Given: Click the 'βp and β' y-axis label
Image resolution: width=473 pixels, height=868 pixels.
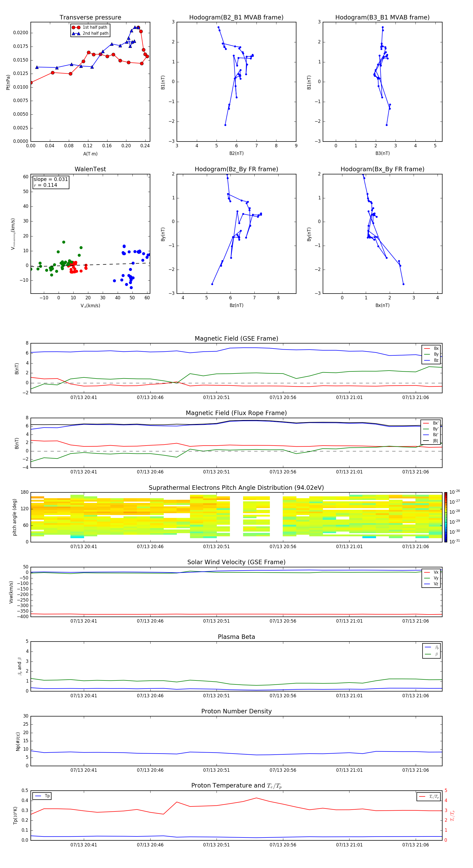Looking at the screenshot, I should [19, 666].
